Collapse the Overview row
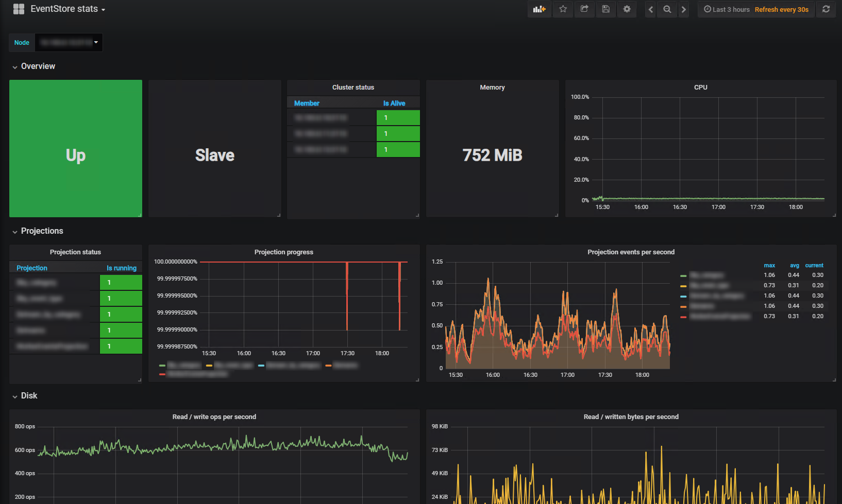The image size is (842, 504). pos(38,66)
